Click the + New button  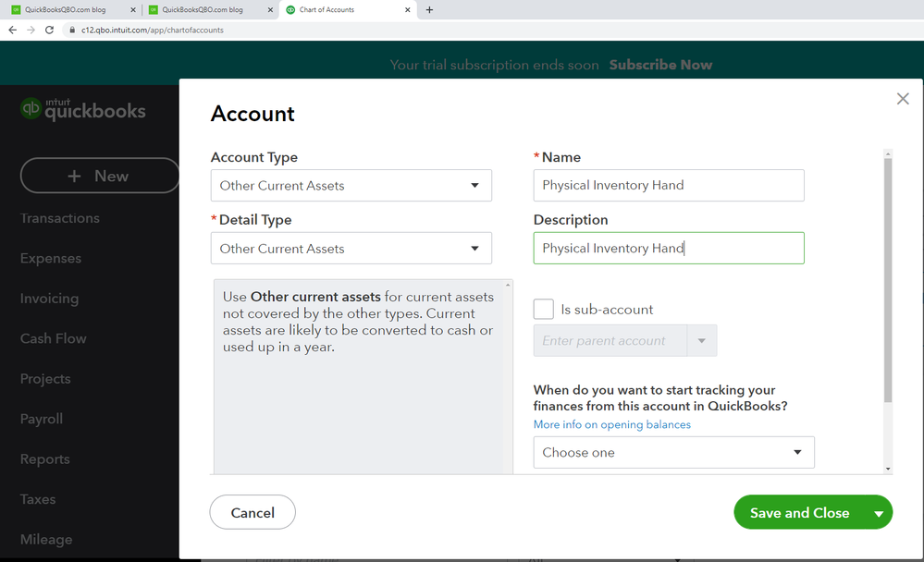[x=100, y=176]
